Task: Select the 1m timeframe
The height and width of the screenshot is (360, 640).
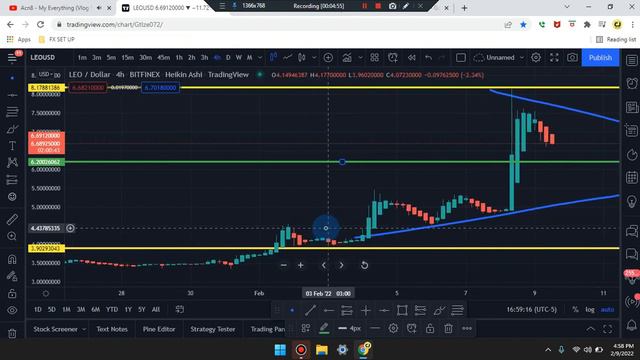Action: tap(82, 58)
